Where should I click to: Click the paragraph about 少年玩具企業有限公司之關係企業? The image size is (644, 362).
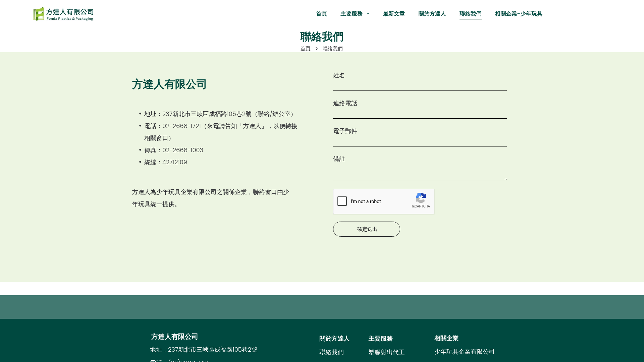(211, 198)
